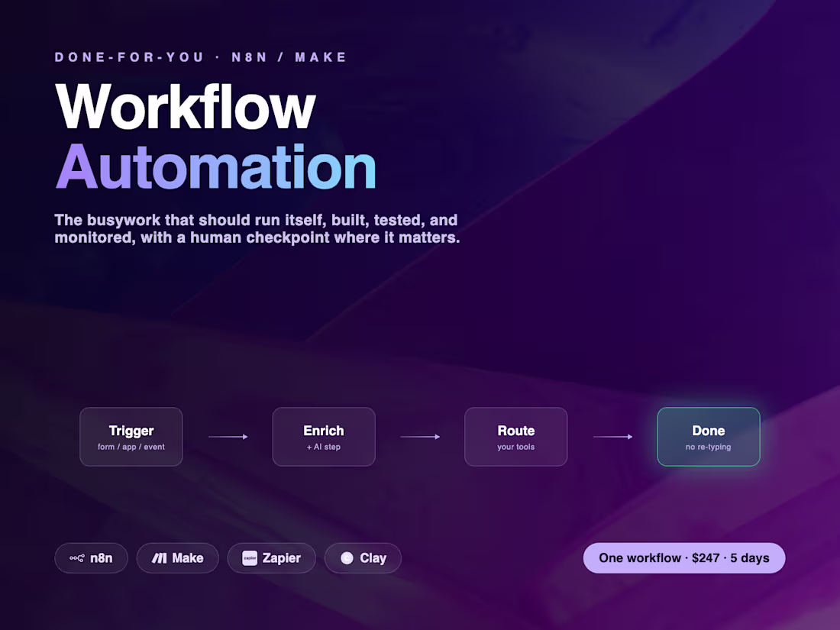Open the Enrich step card
Screen dimensions: 840x630
tap(324, 437)
